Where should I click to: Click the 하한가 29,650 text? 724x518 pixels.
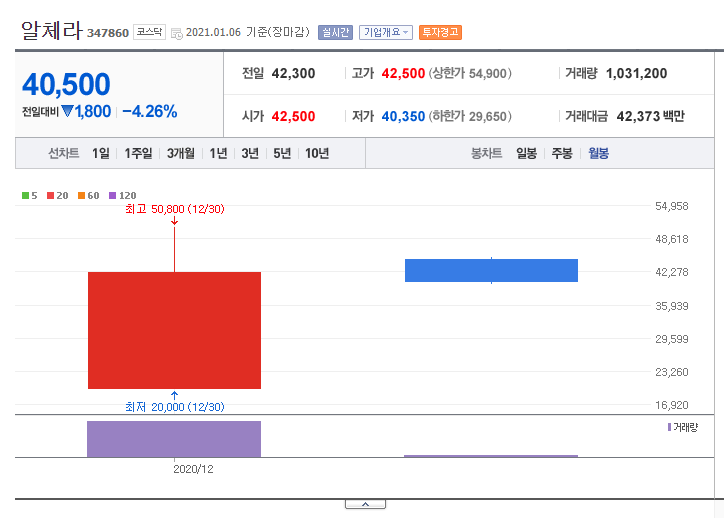[470, 116]
